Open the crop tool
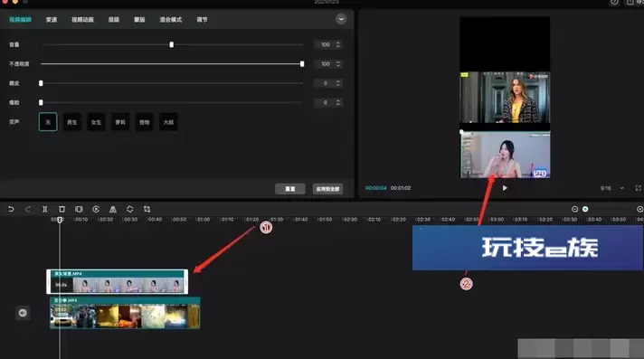 point(147,209)
